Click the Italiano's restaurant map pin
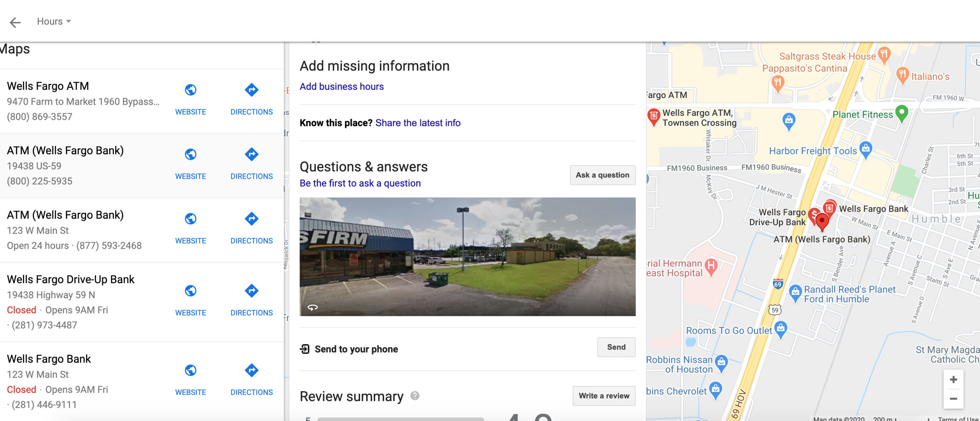Image resolution: width=980 pixels, height=421 pixels. tap(902, 75)
